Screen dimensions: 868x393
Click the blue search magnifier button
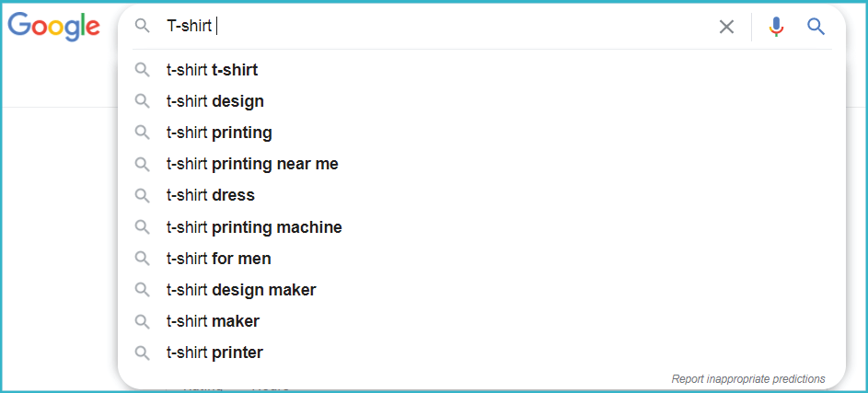816,26
